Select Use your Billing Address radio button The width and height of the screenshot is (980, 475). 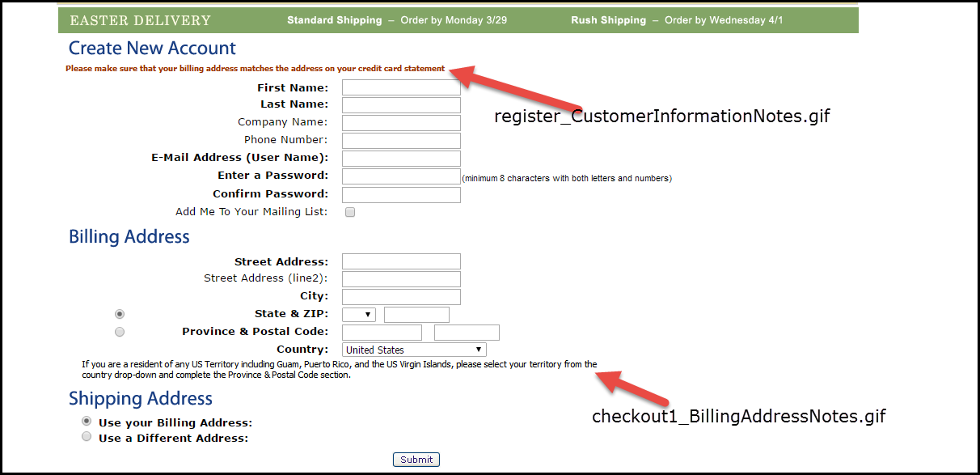87,422
